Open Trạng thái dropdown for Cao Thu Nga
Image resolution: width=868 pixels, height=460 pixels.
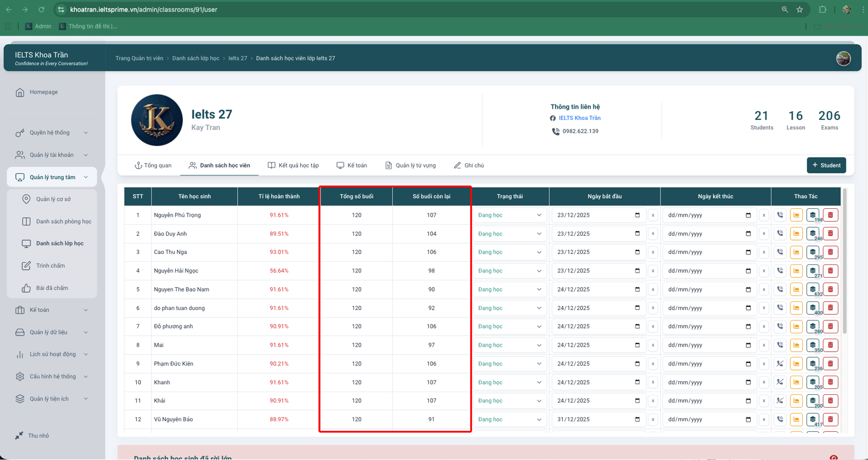click(509, 252)
